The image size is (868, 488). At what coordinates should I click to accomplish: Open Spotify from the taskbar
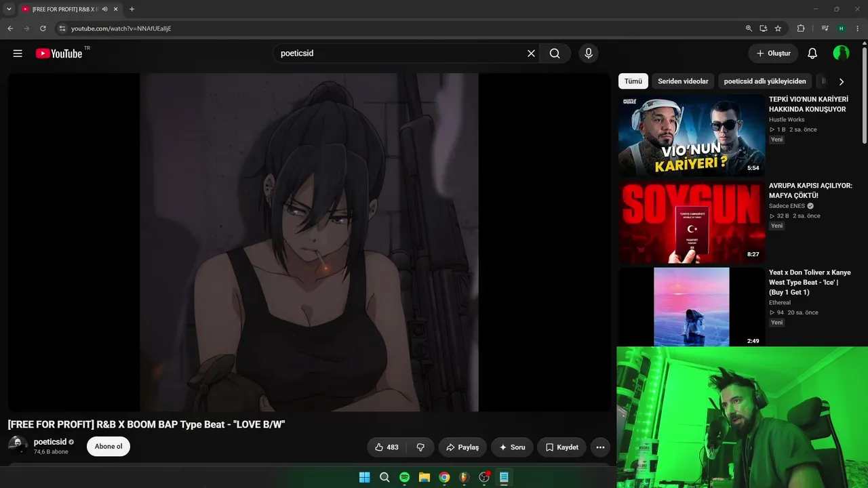(x=404, y=477)
